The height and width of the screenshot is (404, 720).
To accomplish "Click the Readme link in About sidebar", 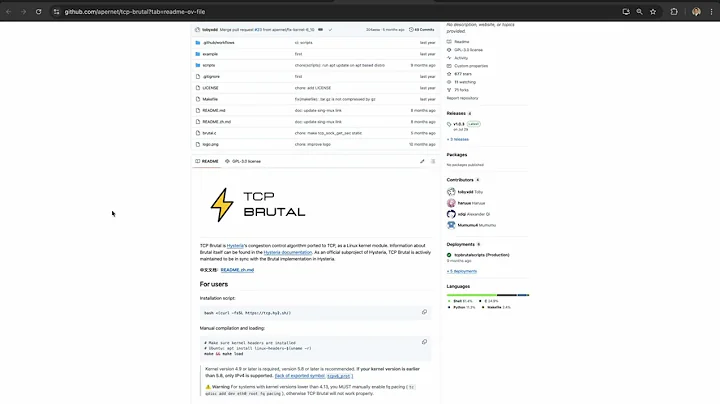I will pos(461,41).
